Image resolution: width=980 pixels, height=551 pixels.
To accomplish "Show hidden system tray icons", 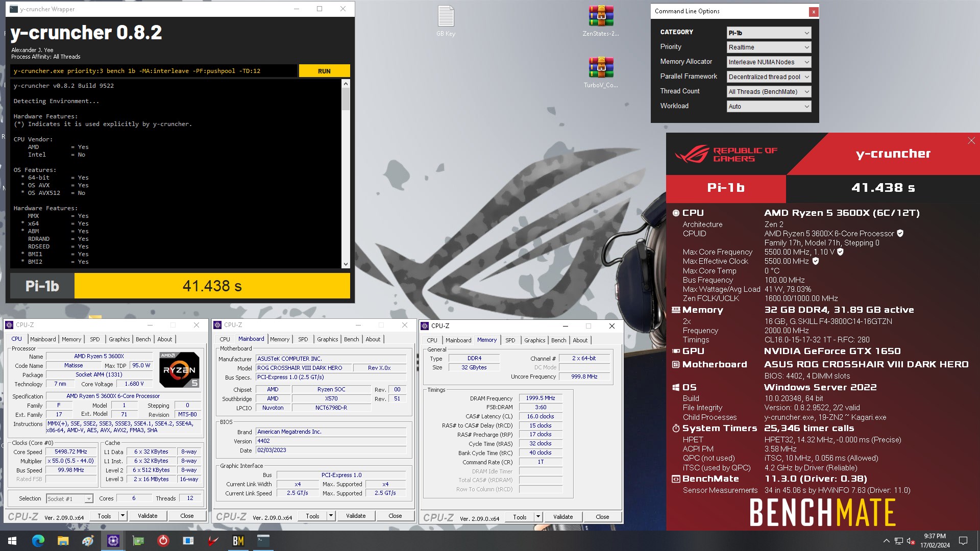I will point(886,541).
